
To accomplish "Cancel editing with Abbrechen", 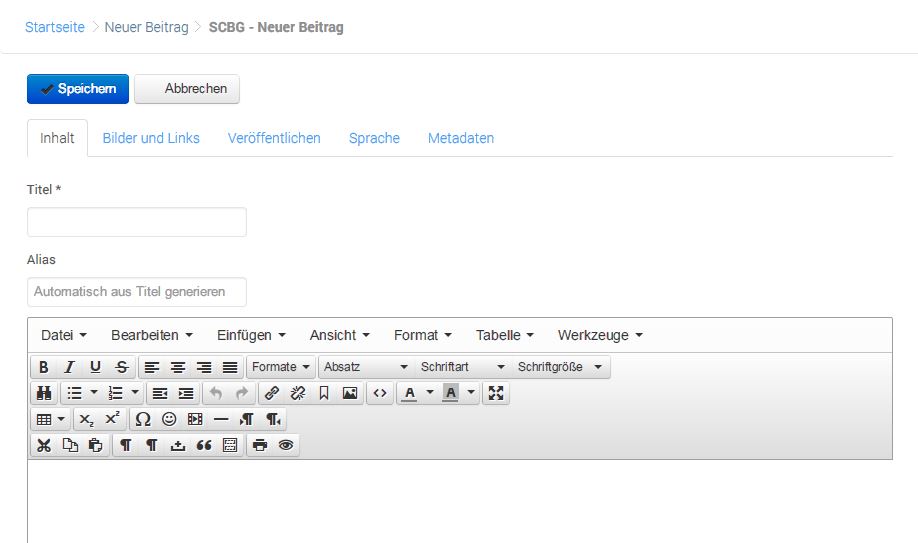I will point(187,89).
